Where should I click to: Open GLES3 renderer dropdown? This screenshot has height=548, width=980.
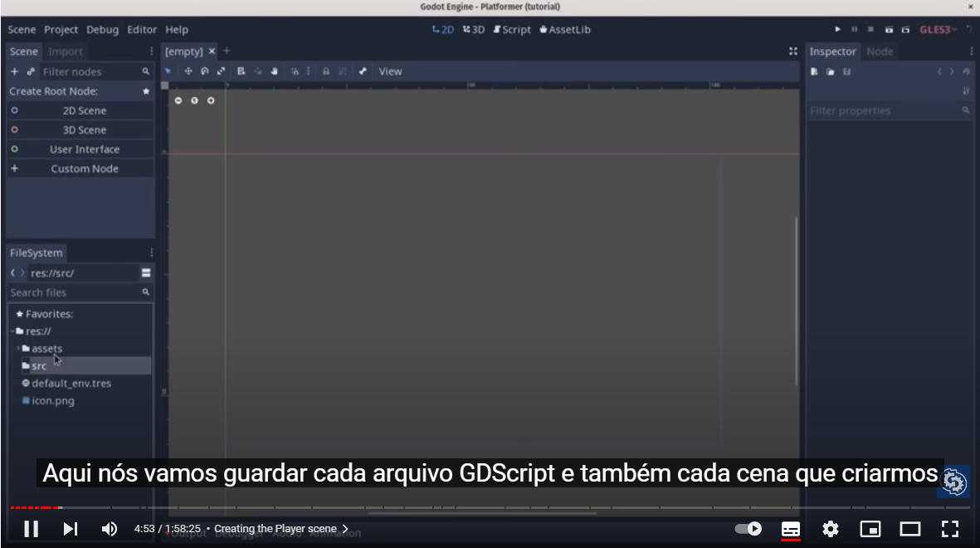[x=938, y=29]
